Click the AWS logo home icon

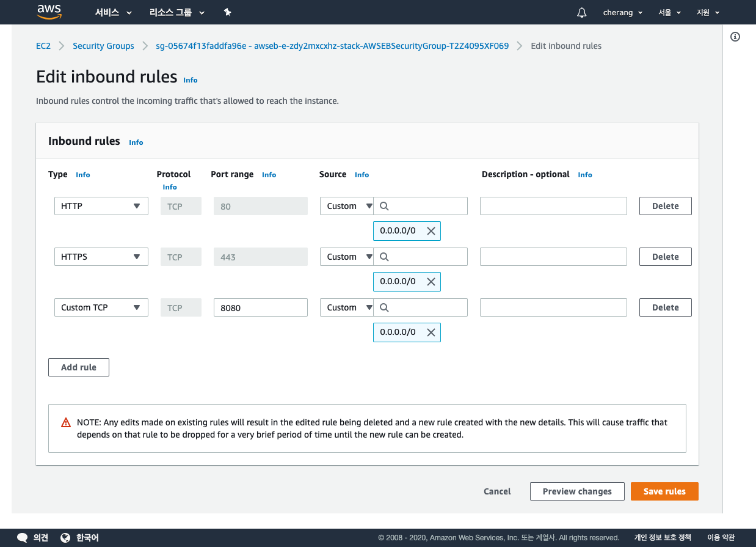pos(49,12)
